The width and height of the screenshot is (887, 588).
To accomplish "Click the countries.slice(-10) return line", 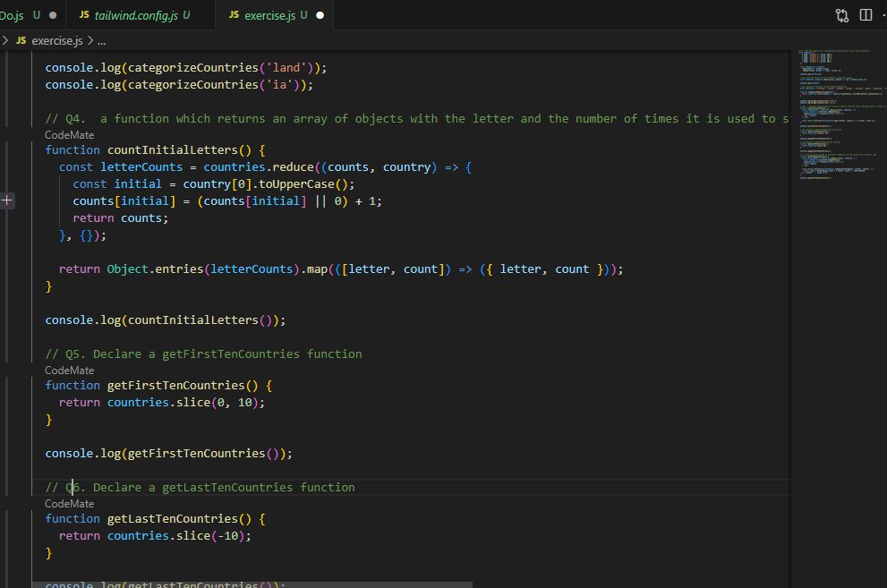I will [x=155, y=536].
